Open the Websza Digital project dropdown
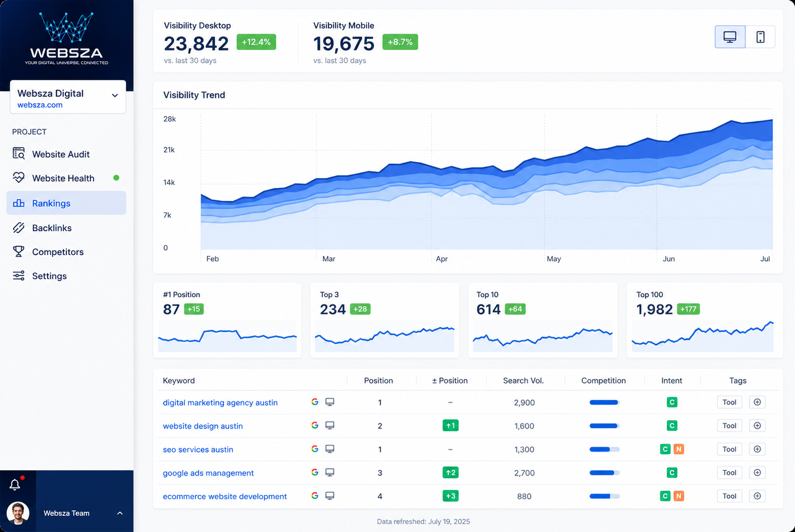 click(x=68, y=97)
